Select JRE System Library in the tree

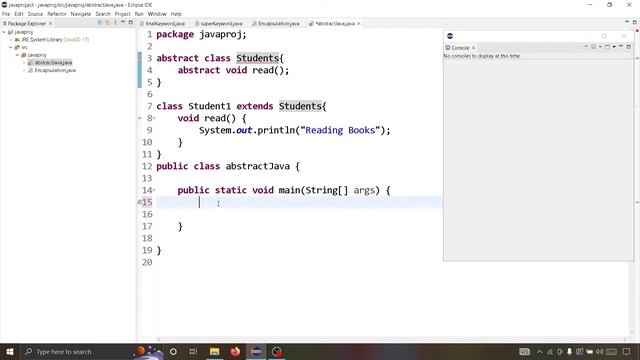52,40
